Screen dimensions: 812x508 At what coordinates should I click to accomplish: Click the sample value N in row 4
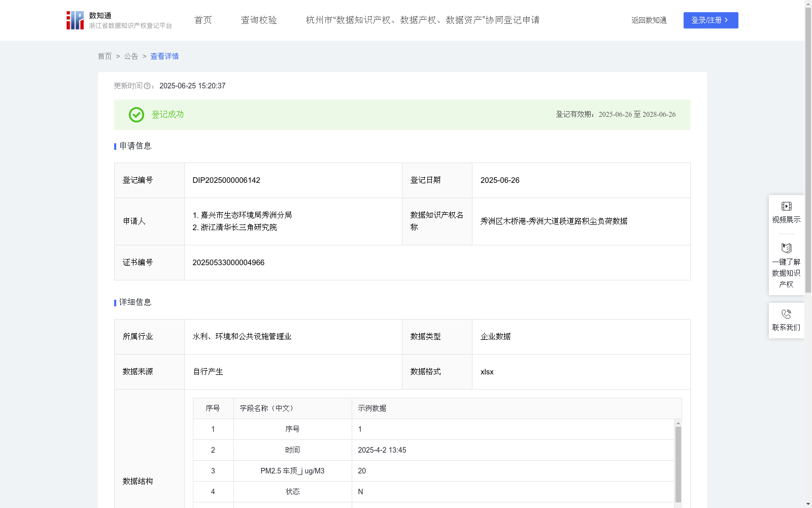[x=360, y=492]
